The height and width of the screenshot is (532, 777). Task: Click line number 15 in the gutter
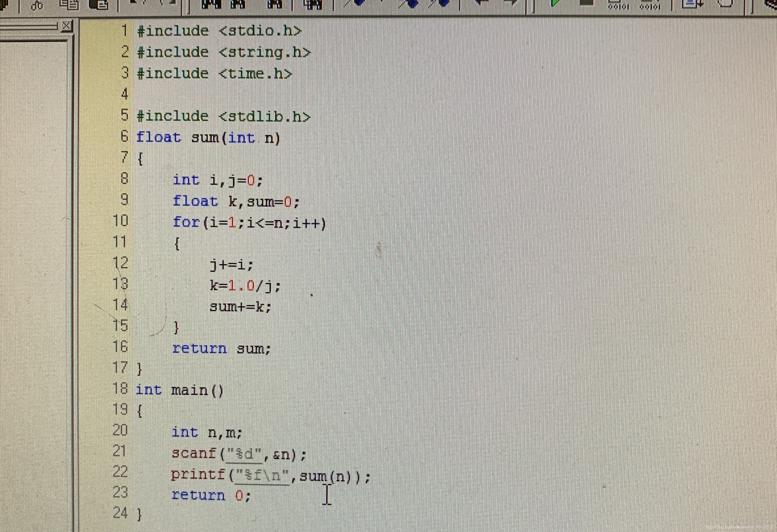coord(120,326)
